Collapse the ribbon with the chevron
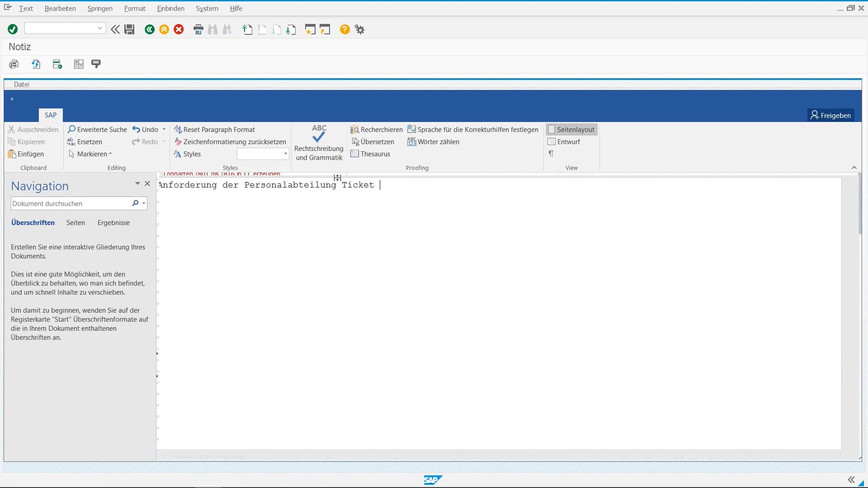The height and width of the screenshot is (488, 868). coord(854,168)
